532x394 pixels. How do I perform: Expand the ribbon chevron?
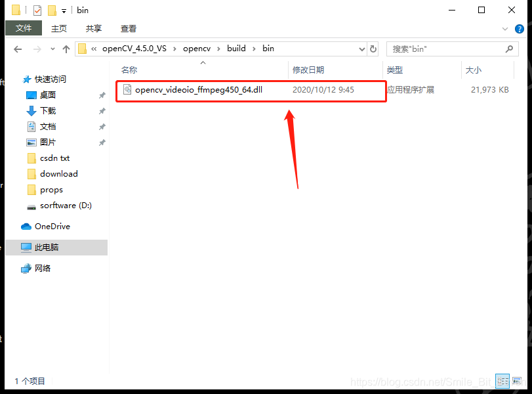pos(505,29)
